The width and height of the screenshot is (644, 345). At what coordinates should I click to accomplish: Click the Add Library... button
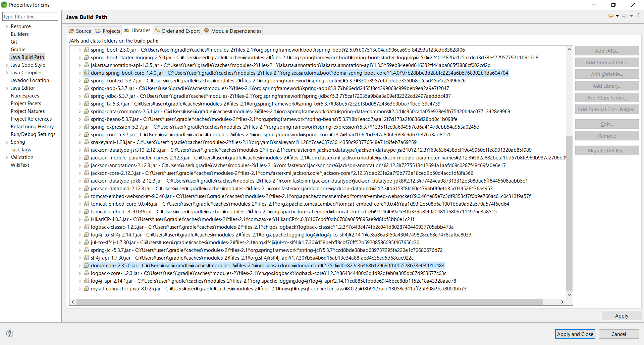(607, 86)
